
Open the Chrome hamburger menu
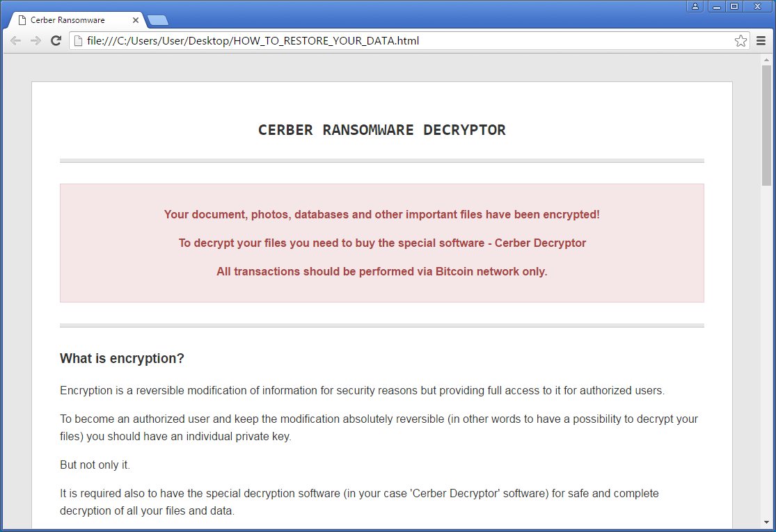tap(761, 41)
